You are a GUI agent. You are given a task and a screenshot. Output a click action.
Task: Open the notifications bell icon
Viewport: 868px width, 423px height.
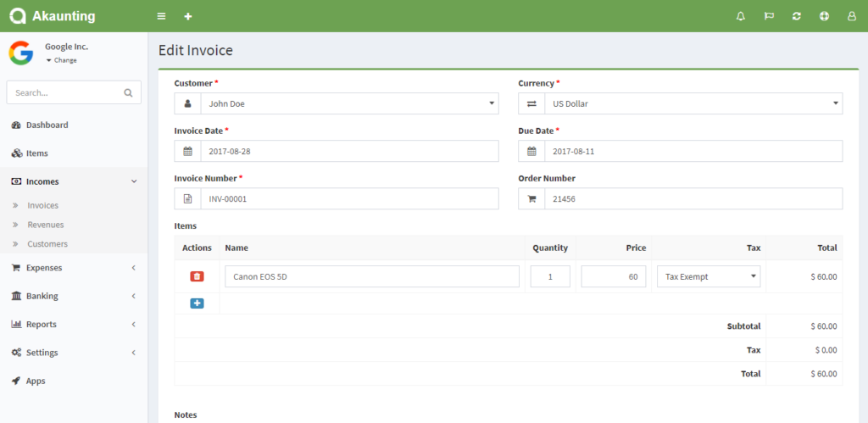[x=741, y=16]
